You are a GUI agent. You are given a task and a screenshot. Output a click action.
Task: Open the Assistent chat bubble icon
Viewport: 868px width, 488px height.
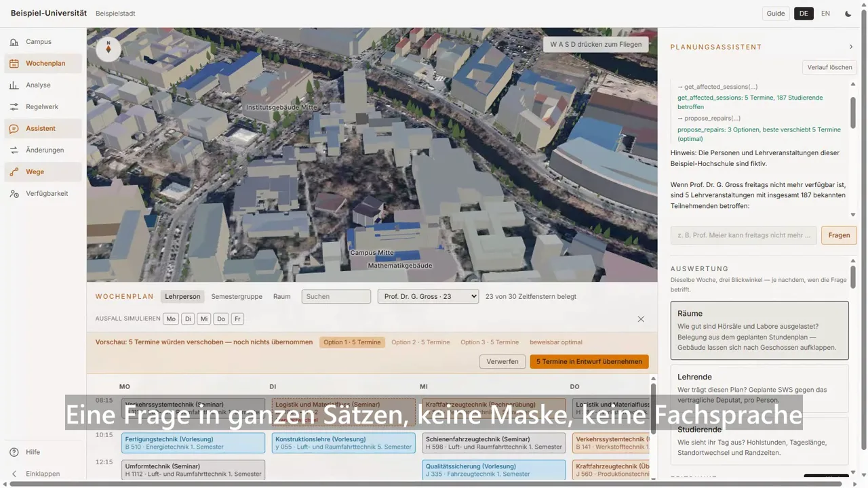[14, 129]
